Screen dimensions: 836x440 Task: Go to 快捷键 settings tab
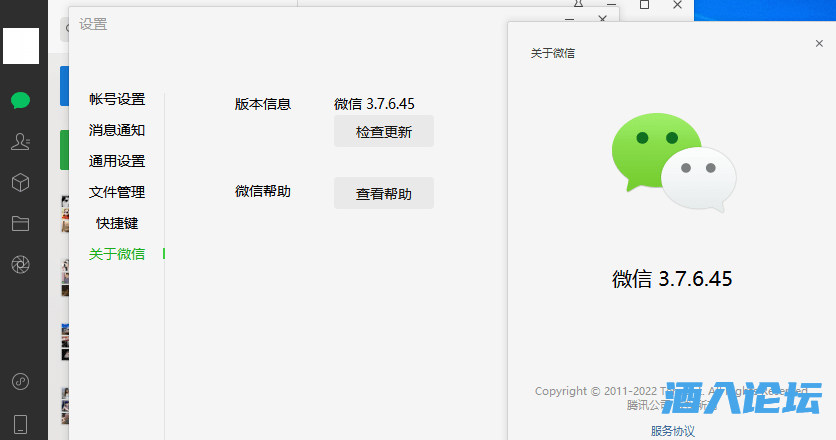117,223
